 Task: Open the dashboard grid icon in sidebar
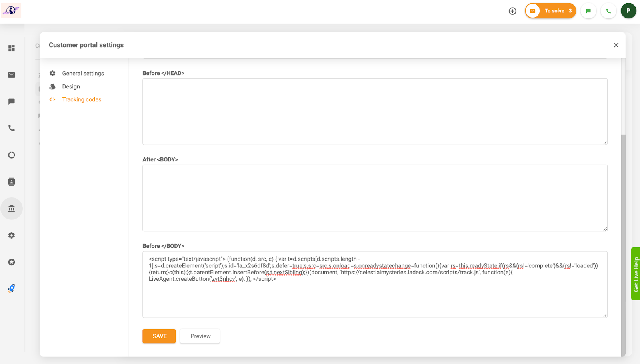(x=12, y=48)
